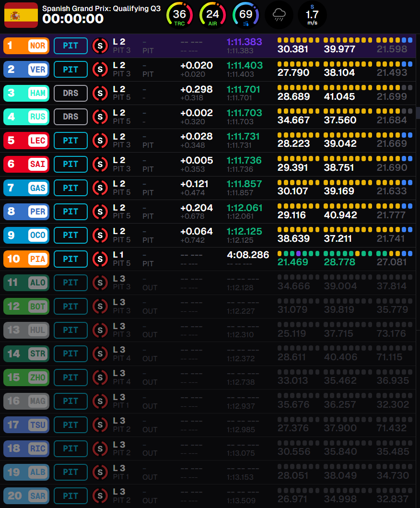Select the position 2 VER driver badge
Viewport: 420px width, 508px height.
pos(26,70)
